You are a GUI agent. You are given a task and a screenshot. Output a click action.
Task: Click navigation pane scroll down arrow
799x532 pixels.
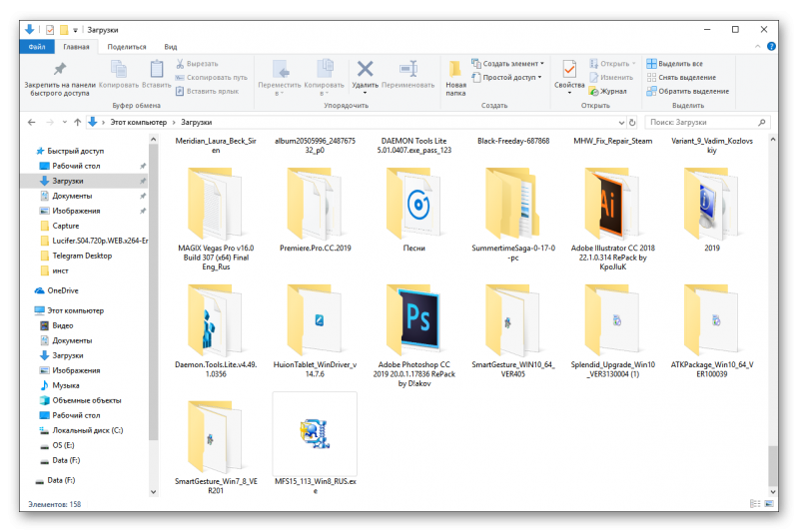[x=154, y=492]
